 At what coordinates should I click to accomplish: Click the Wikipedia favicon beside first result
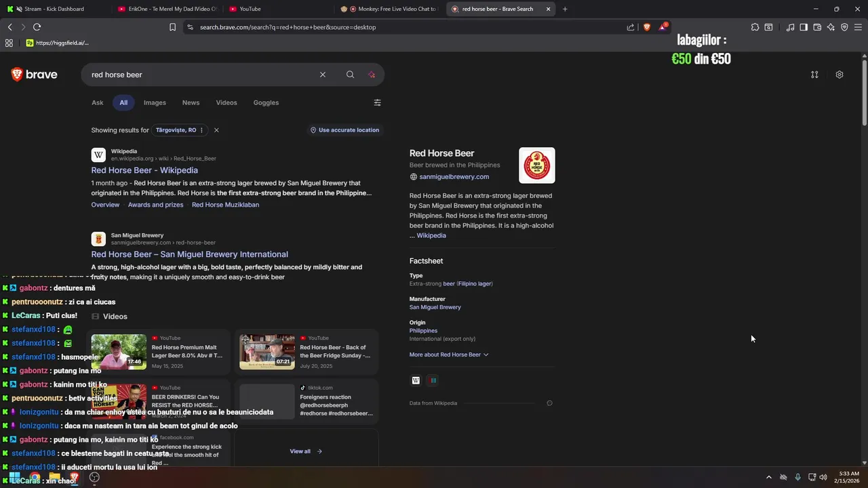[x=98, y=155]
